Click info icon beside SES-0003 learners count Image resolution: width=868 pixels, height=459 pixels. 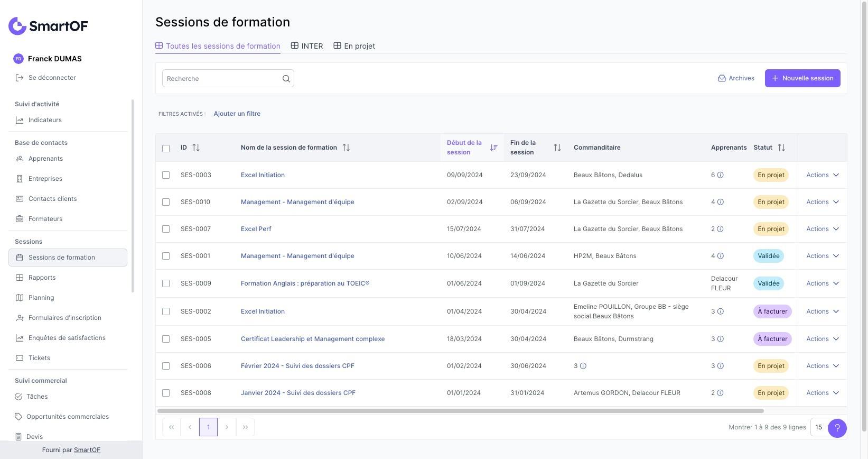click(x=720, y=175)
